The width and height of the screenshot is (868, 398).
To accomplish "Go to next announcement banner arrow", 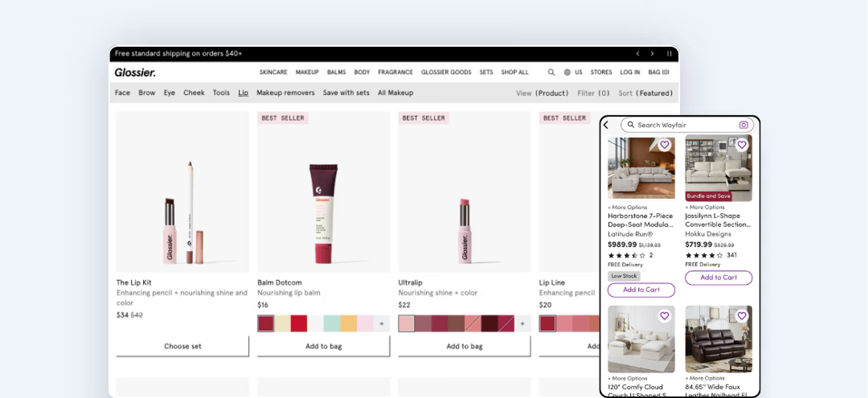I will pyautogui.click(x=652, y=54).
